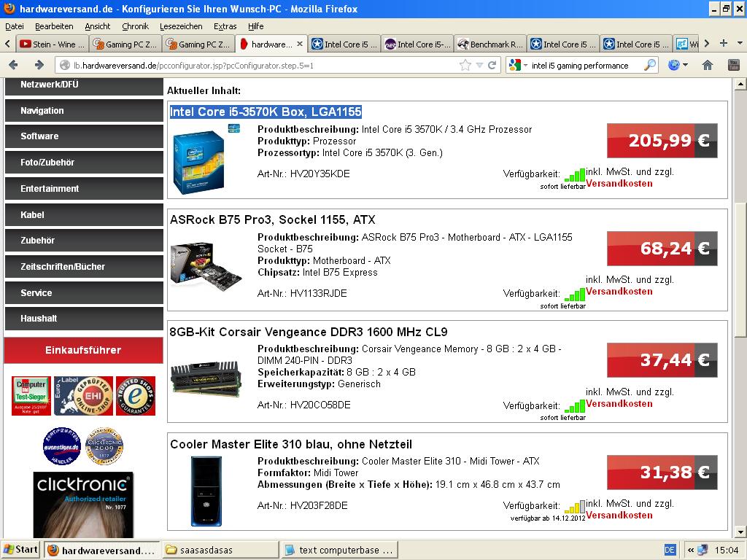
Task: Open the Extras menu
Action: click(225, 26)
